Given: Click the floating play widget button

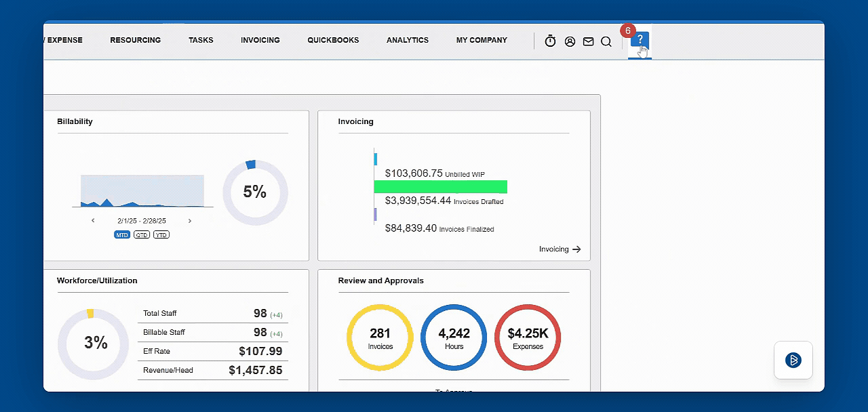Looking at the screenshot, I should click(793, 360).
